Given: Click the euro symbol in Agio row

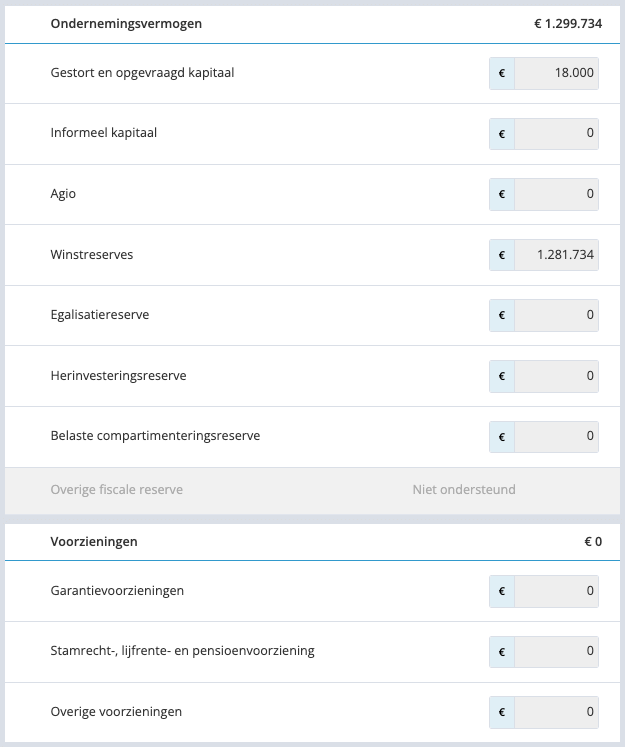Looking at the screenshot, I should [502, 194].
